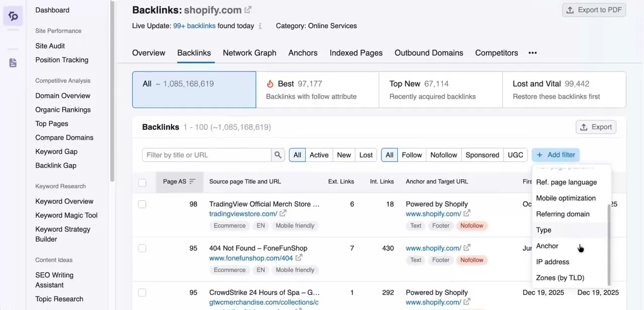Screen dimensions: 644x310
Task: Click the flame icon on Best card
Action: point(270,84)
